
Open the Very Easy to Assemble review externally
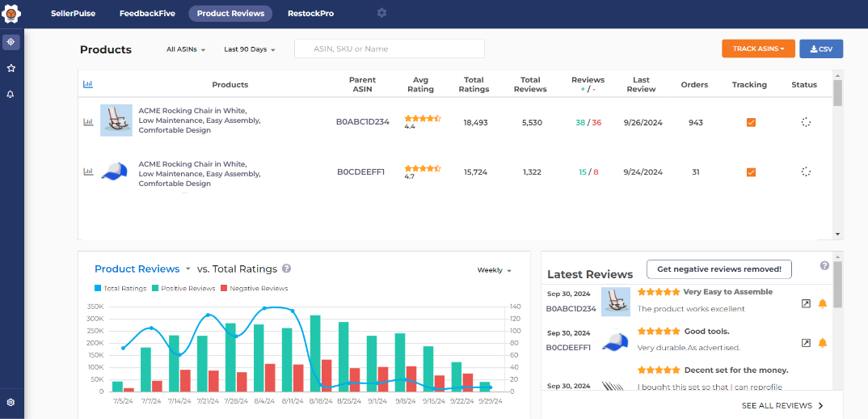click(806, 303)
